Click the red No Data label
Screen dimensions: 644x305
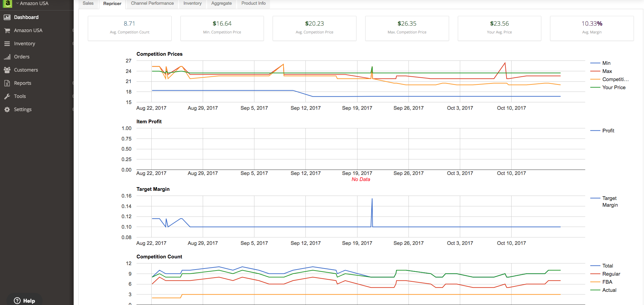[361, 179]
